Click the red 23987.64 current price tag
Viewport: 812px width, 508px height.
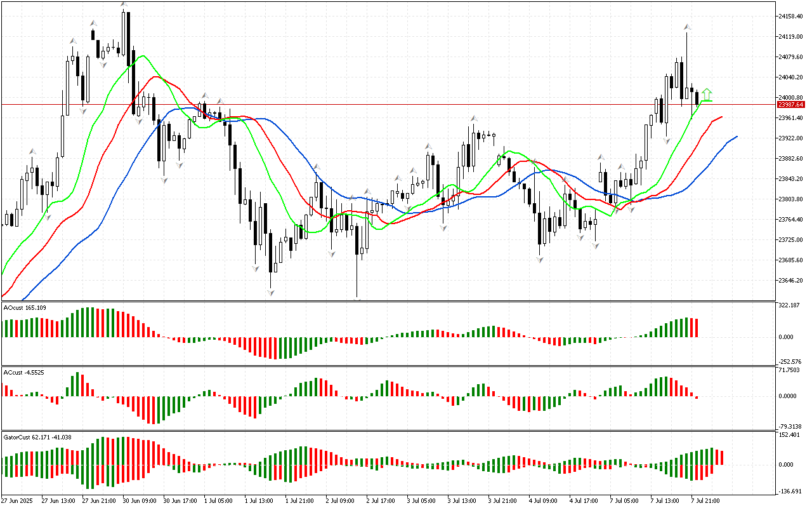(x=791, y=104)
